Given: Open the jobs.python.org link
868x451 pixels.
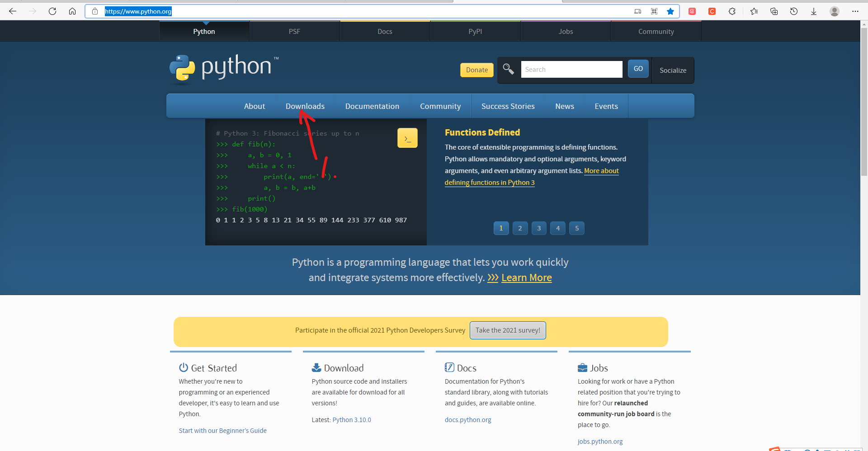Looking at the screenshot, I should tap(600, 442).
